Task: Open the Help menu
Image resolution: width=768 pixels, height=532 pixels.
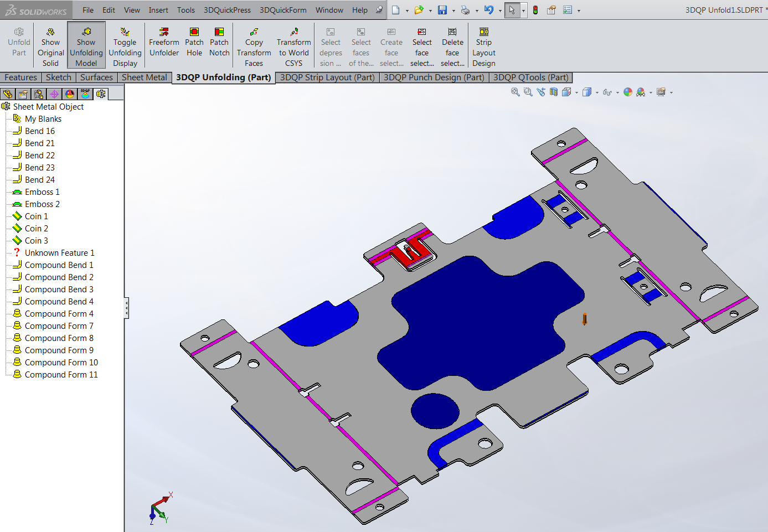Action: (x=360, y=10)
